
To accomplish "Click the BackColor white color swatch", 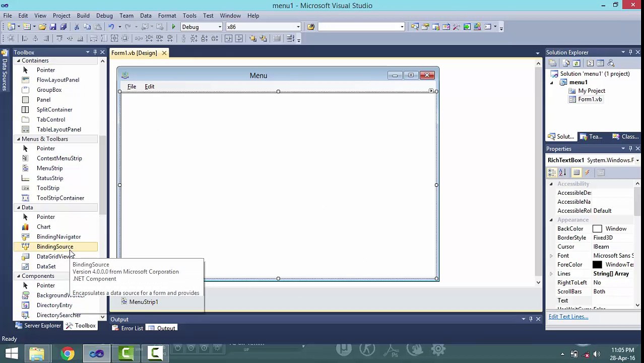I will click(x=597, y=229).
